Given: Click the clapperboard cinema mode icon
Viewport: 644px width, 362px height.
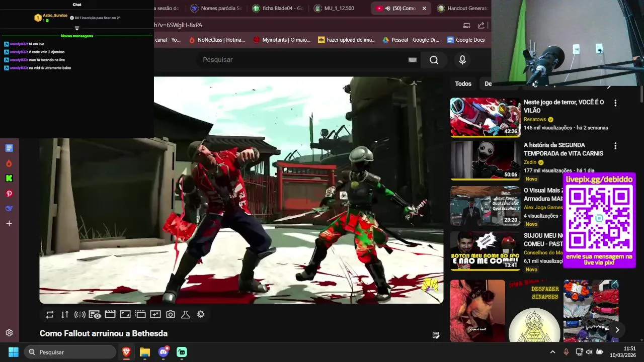Looking at the screenshot, I should click(x=110, y=315).
